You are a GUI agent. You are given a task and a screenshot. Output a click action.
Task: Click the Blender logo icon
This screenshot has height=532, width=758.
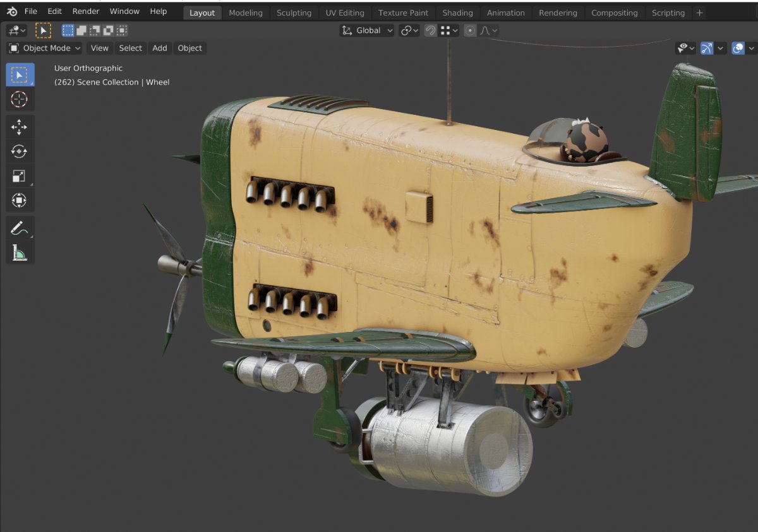[12, 11]
